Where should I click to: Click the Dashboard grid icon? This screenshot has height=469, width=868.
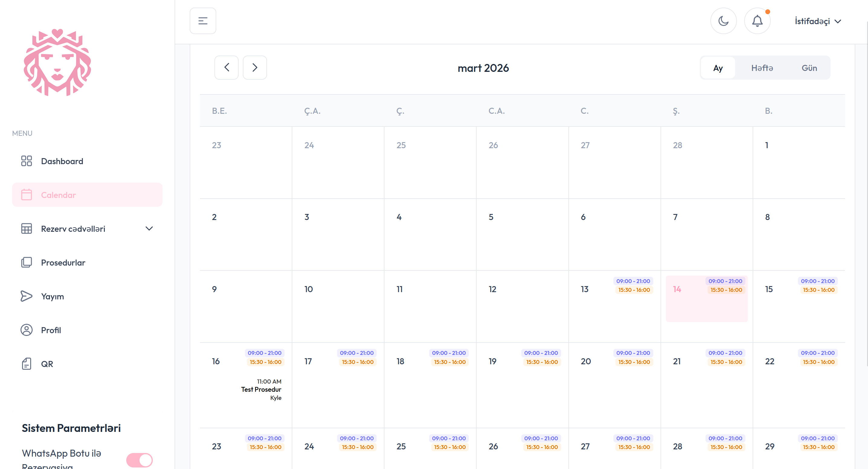pyautogui.click(x=26, y=161)
